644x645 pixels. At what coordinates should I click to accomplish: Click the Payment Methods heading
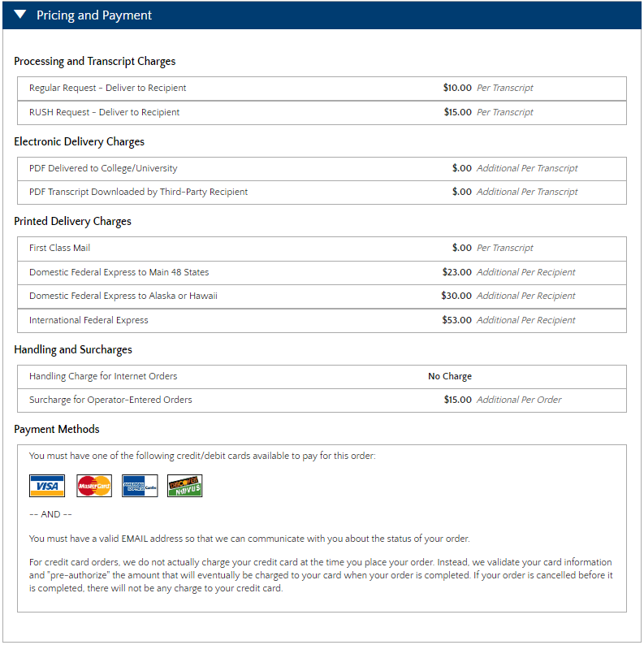57,429
